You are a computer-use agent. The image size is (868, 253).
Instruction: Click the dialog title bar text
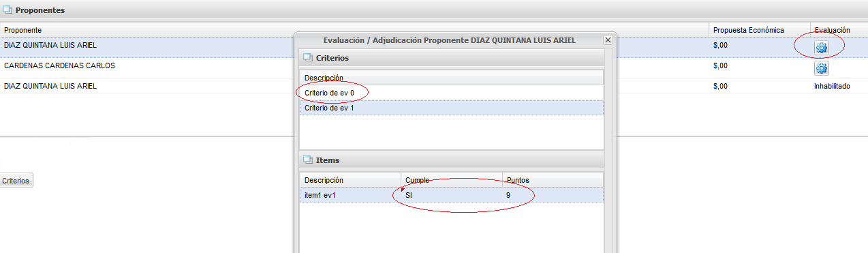click(x=450, y=40)
